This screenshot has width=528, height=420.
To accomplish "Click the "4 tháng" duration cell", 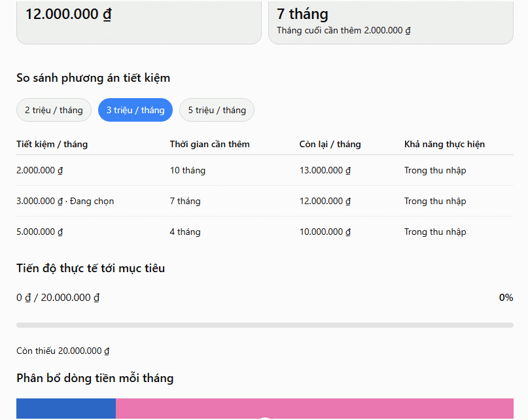I will coord(185,232).
